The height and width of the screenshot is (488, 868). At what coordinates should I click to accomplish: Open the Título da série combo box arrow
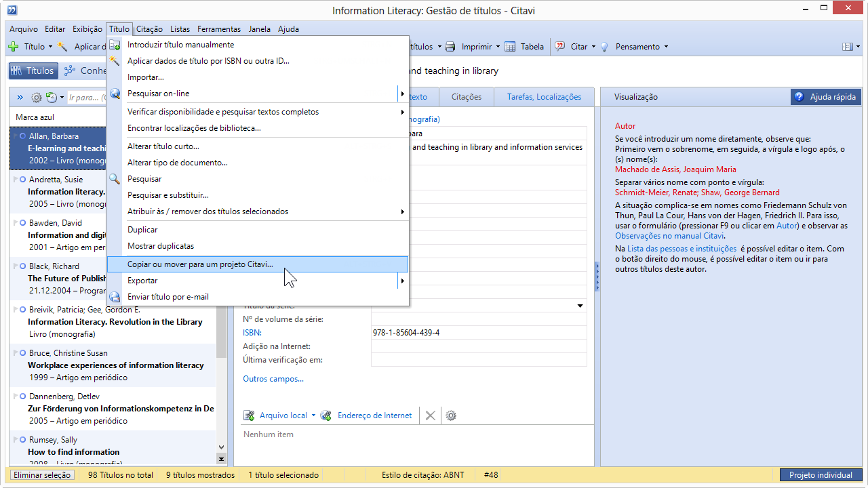[580, 306]
